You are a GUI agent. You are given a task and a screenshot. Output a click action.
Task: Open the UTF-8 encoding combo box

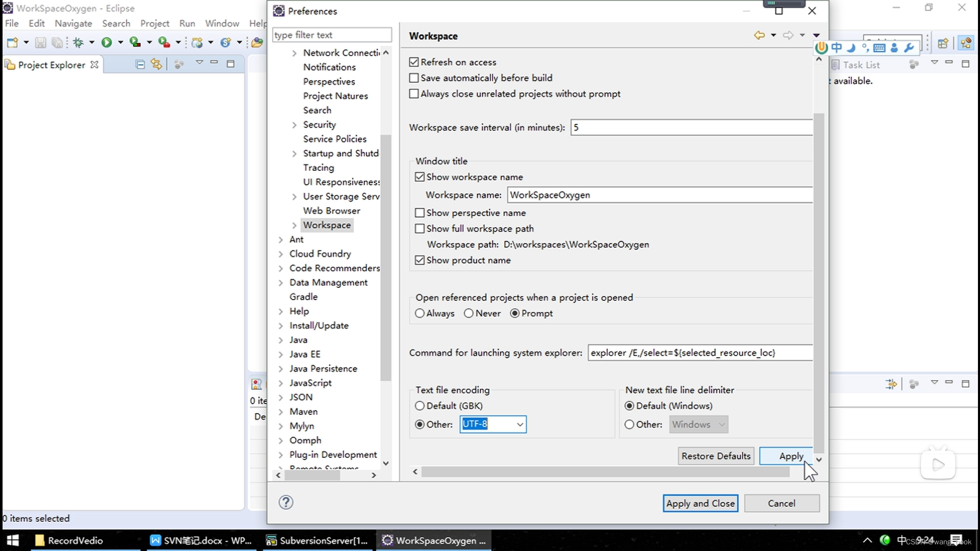coord(520,424)
